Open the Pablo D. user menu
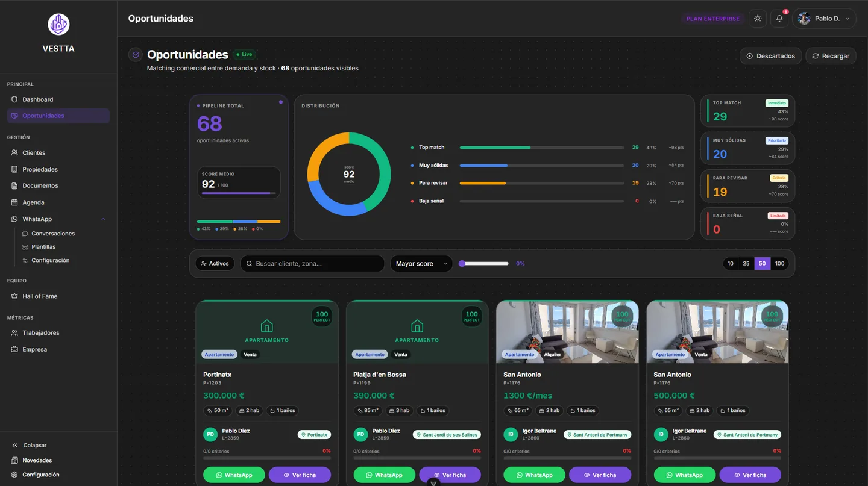Screen dimensions: 868x486 click(x=824, y=19)
